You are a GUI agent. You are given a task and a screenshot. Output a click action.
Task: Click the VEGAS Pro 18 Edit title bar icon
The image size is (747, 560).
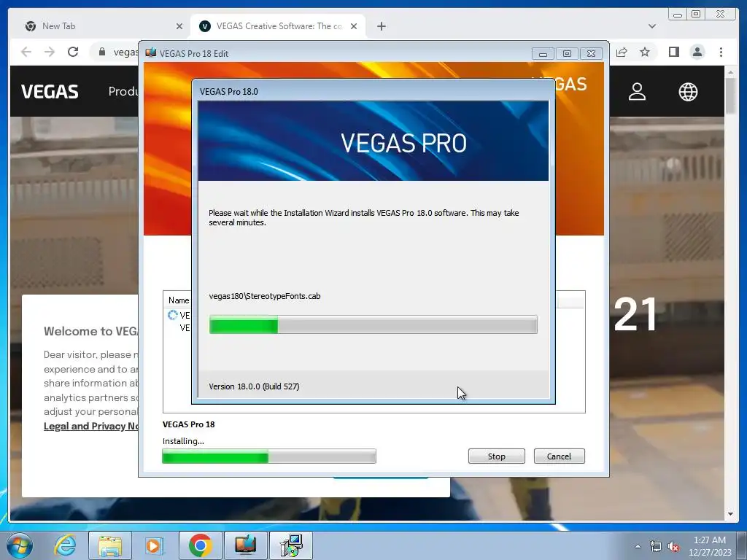tap(150, 52)
